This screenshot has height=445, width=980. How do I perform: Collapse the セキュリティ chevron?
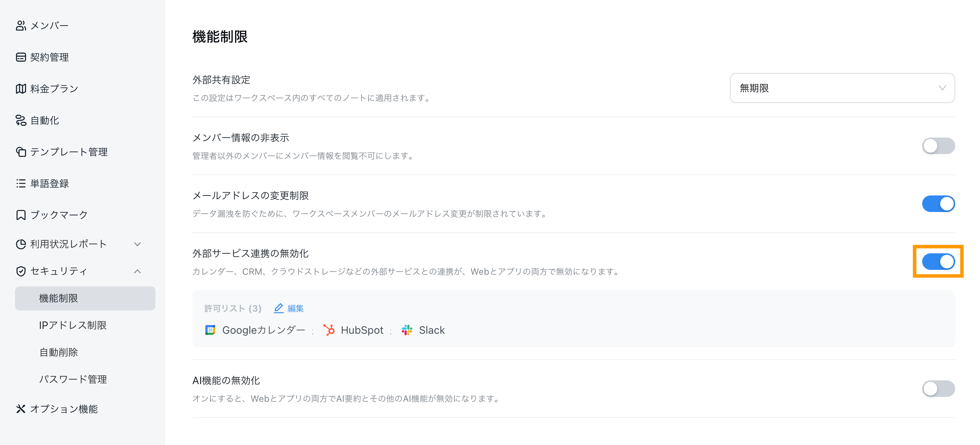coord(138,271)
